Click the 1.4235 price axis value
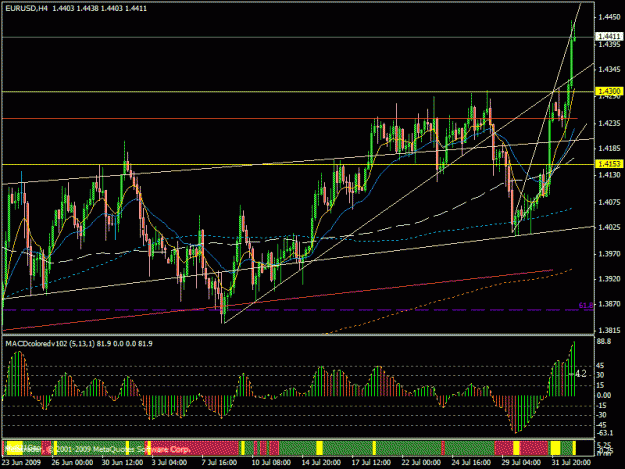Image resolution: width=625 pixels, height=469 pixels. (609, 124)
